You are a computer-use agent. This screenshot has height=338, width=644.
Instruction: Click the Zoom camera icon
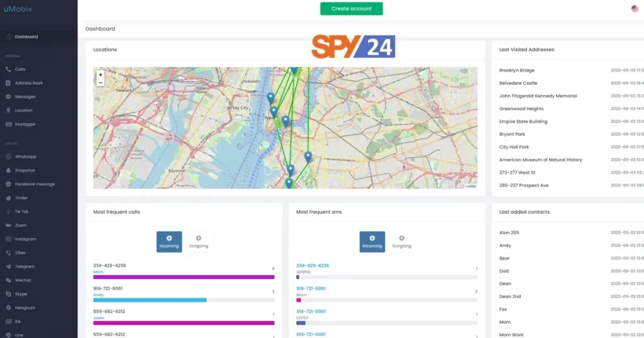coord(8,225)
